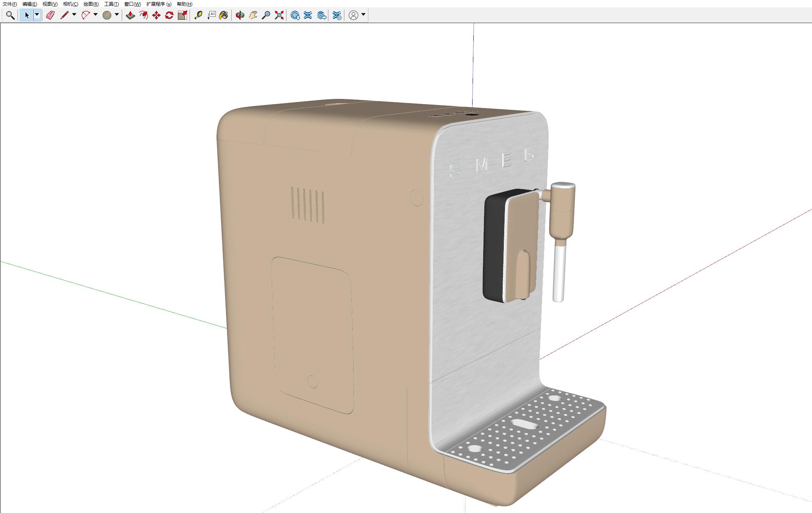Activate the Push/Pull tool
This screenshot has width=812, height=513.
tap(131, 15)
